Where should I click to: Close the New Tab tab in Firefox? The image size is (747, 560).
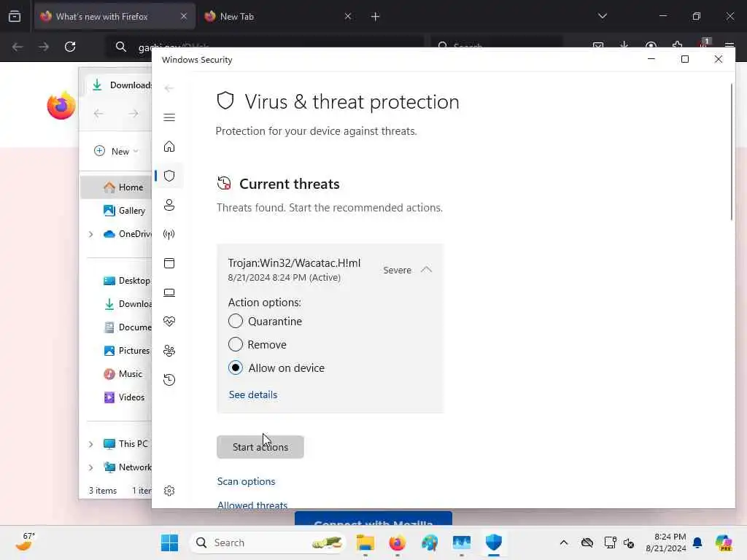coord(348,17)
